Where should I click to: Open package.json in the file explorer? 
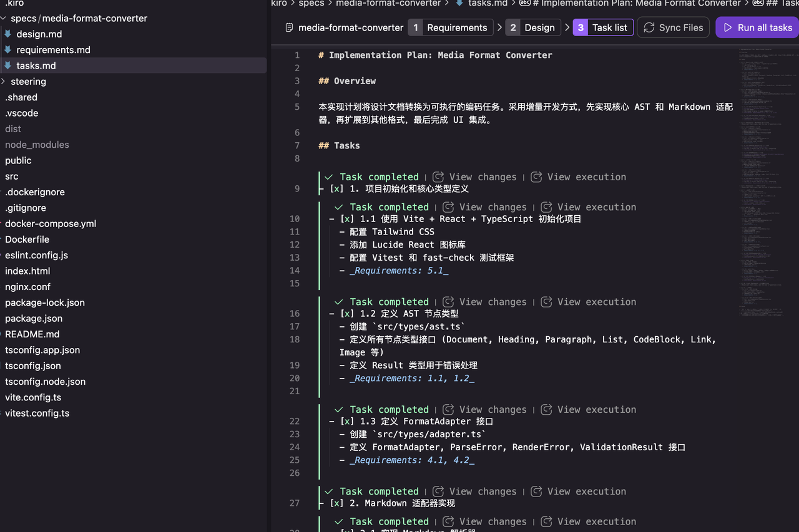click(33, 318)
